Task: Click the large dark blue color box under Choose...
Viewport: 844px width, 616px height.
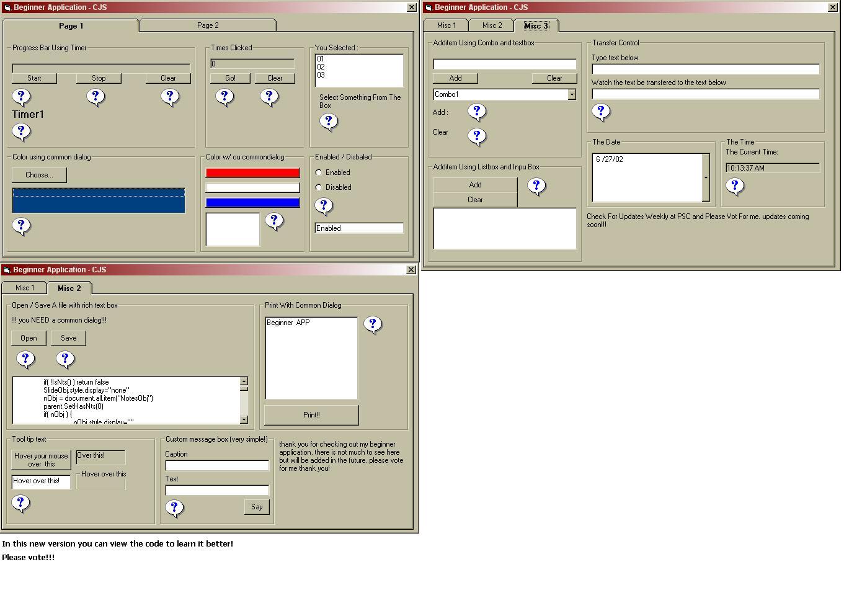Action: click(x=99, y=201)
